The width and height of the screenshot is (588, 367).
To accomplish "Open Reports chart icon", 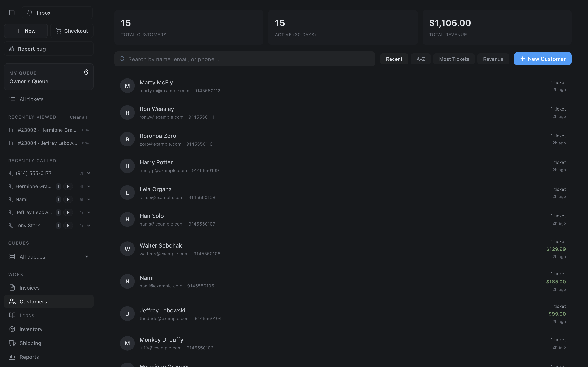I will pos(12,357).
